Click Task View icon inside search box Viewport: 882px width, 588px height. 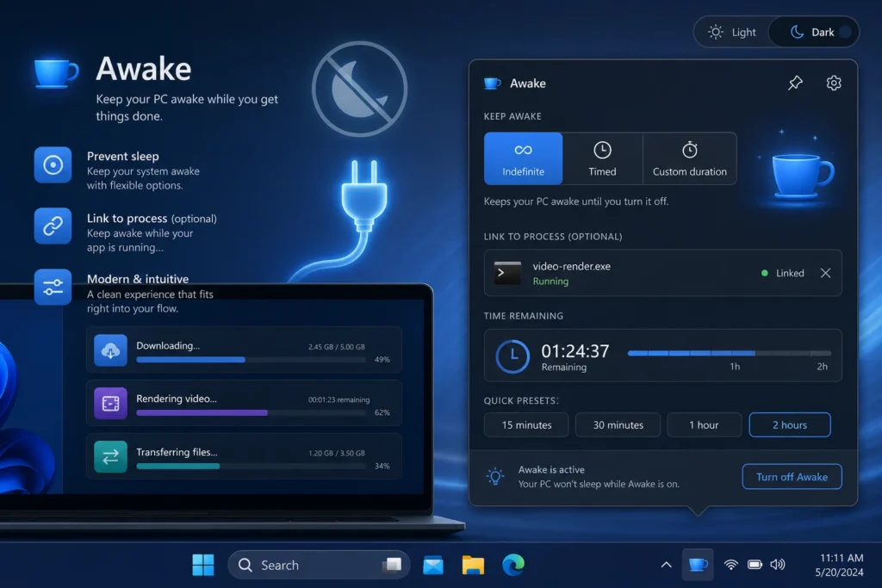tap(392, 565)
